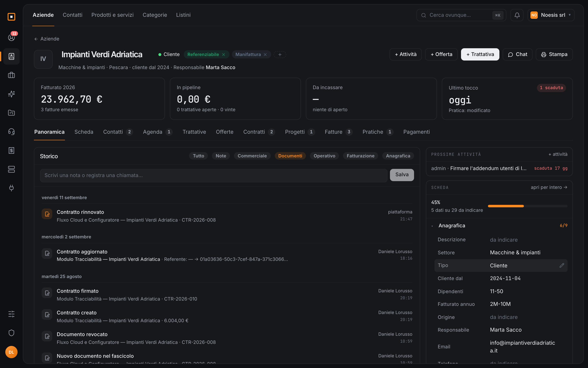Save the note with Salva button
This screenshot has width=588, height=368.
402,175
